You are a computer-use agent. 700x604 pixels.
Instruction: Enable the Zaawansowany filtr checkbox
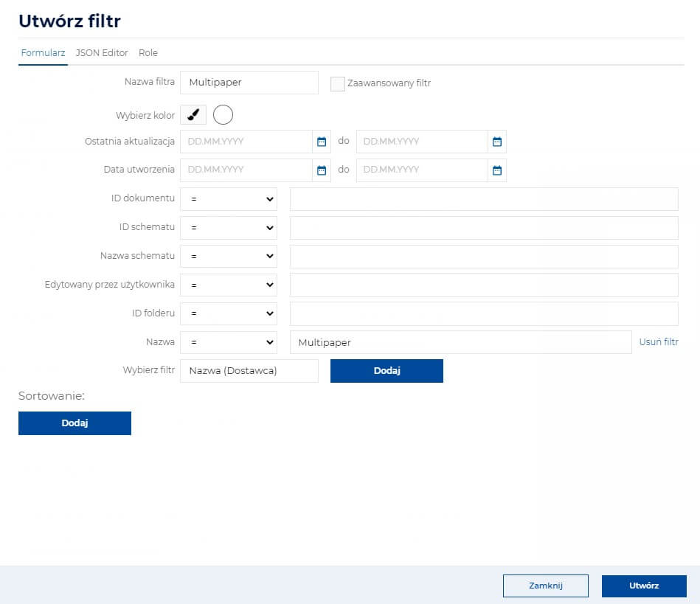pos(338,83)
